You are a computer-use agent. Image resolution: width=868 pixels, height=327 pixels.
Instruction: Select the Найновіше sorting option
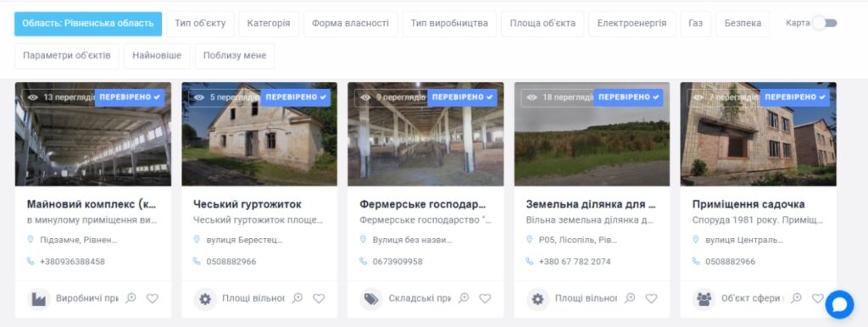coord(157,55)
